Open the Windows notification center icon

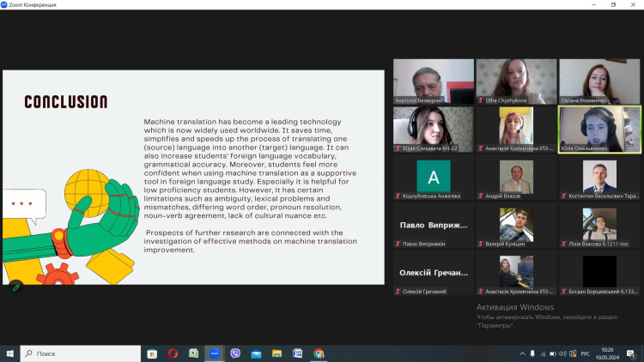coord(635,353)
